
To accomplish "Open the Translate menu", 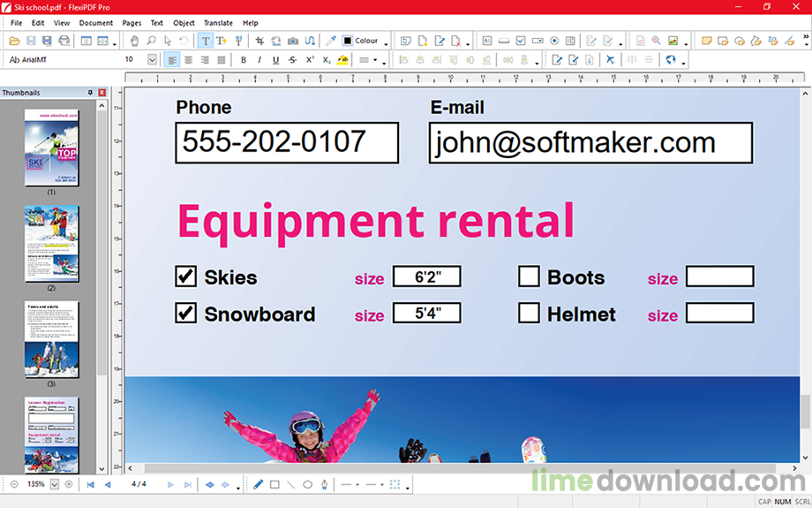I will point(218,23).
